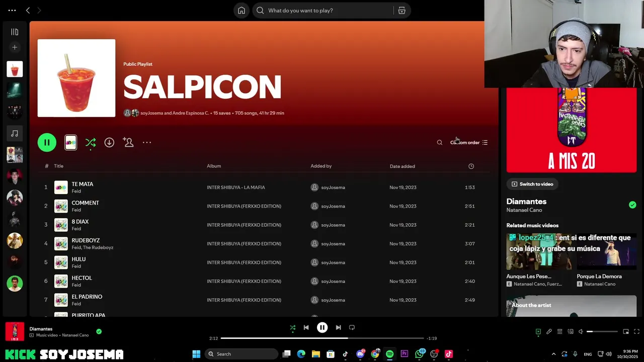This screenshot has width=644, height=362.
Task: Toggle shuffle for the SALPICON playlist
Action: (91, 143)
